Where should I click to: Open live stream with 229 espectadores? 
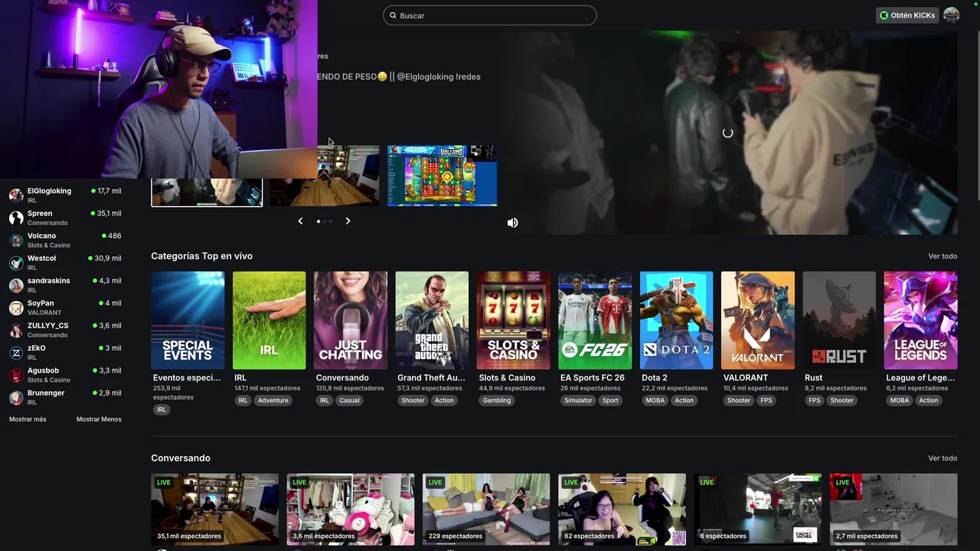(x=486, y=509)
